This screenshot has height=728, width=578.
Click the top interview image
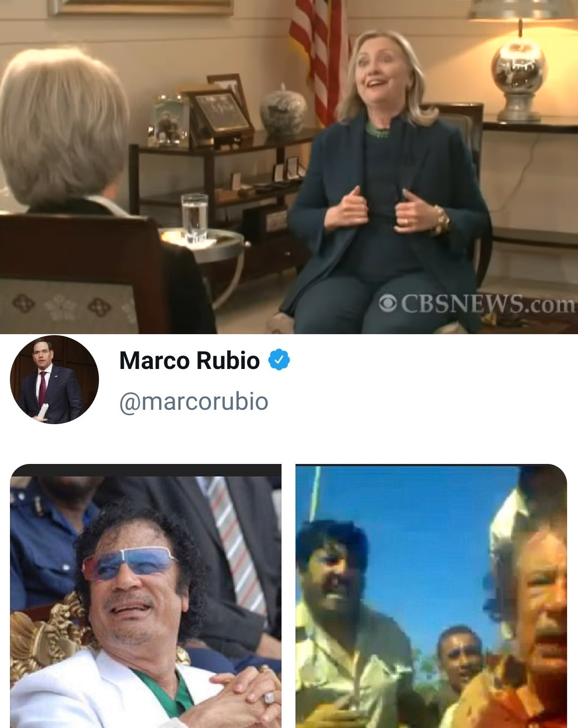289,167
